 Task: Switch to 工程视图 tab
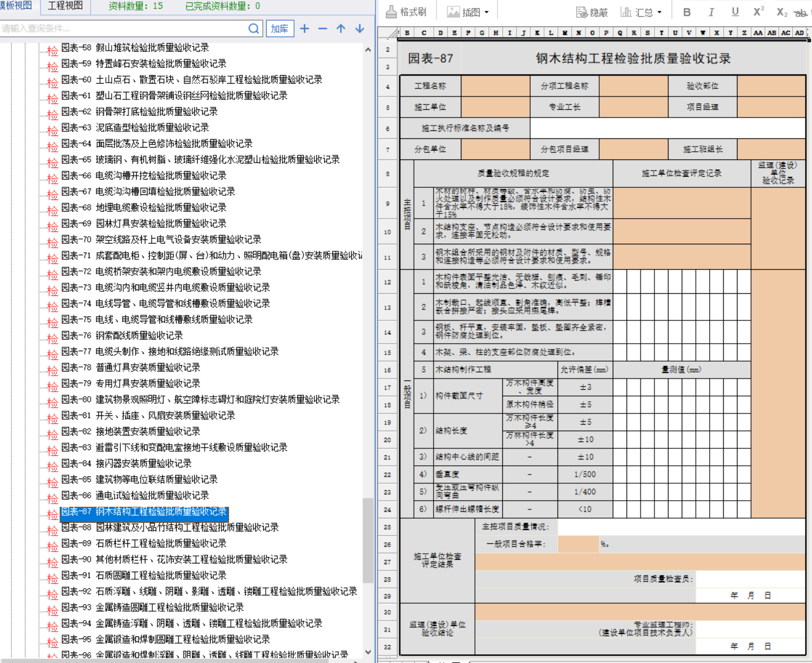coord(65,6)
